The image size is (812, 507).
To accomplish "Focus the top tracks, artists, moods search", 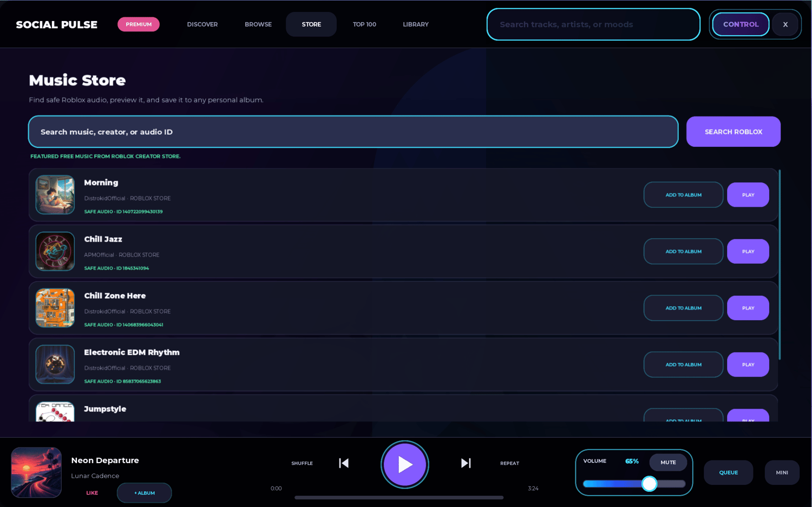I will click(x=593, y=24).
